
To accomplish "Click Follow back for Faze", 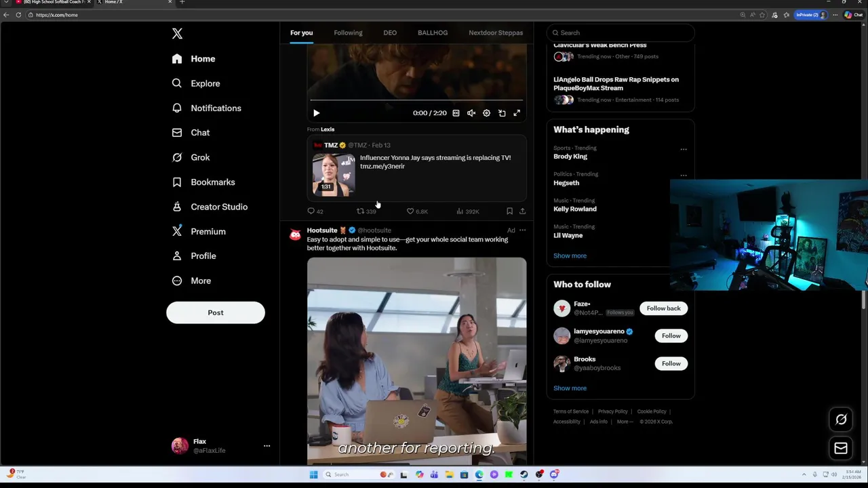I will click(663, 308).
